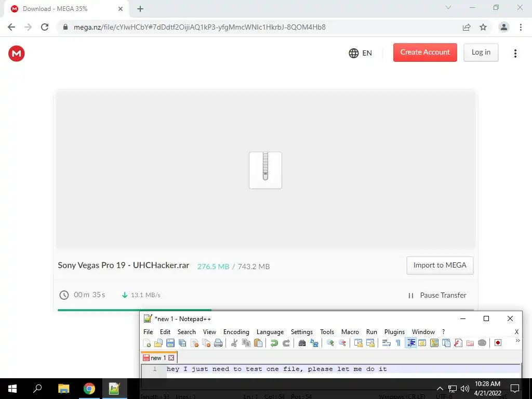Click the Replace icon in Notepad++ toolbar
Image resolution: width=532 pixels, height=399 pixels.
coord(314,343)
